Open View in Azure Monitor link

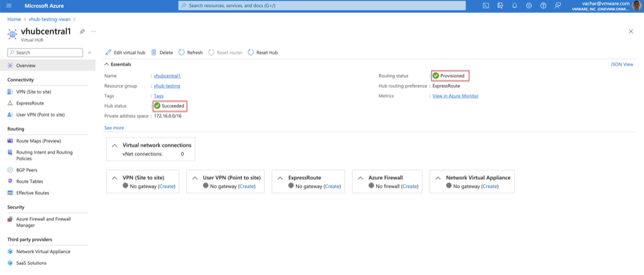tap(455, 96)
